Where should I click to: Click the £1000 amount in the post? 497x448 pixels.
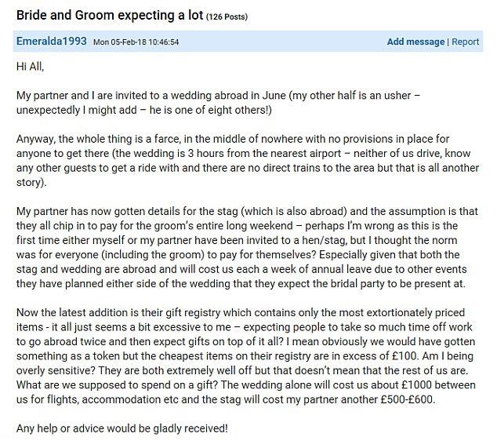[x=416, y=385]
